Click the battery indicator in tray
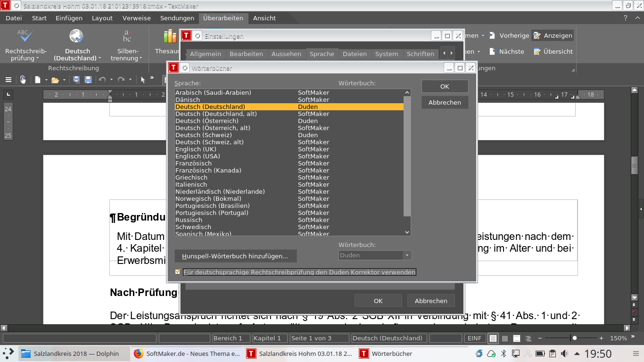 tap(540, 354)
